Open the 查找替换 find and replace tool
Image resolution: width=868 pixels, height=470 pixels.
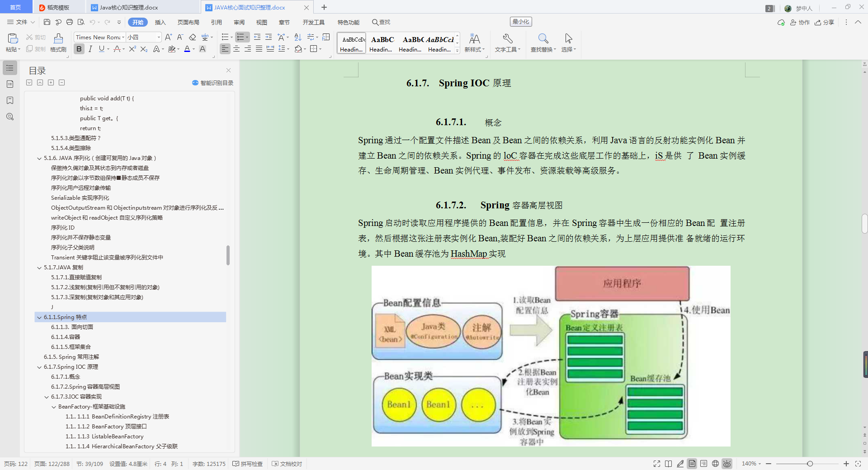pyautogui.click(x=543, y=42)
